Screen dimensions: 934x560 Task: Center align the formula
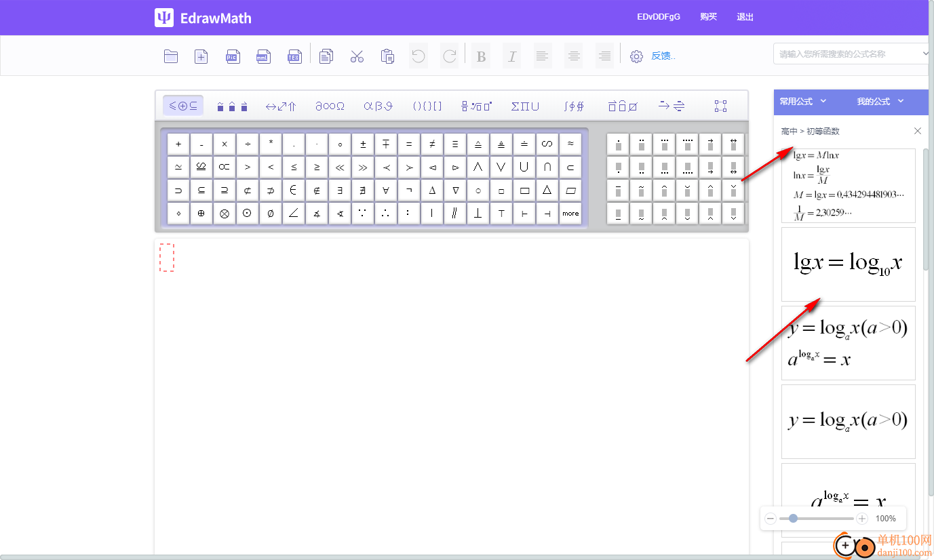pyautogui.click(x=574, y=56)
